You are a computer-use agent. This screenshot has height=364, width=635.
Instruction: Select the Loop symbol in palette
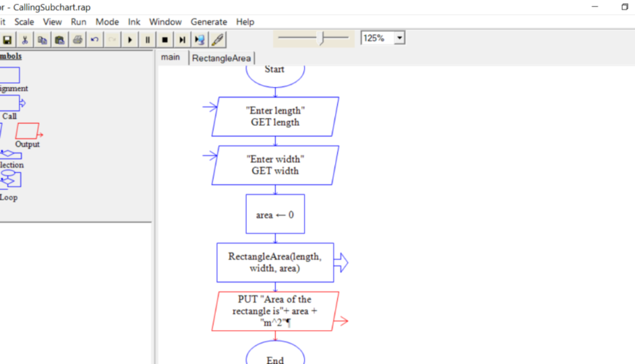click(x=10, y=179)
